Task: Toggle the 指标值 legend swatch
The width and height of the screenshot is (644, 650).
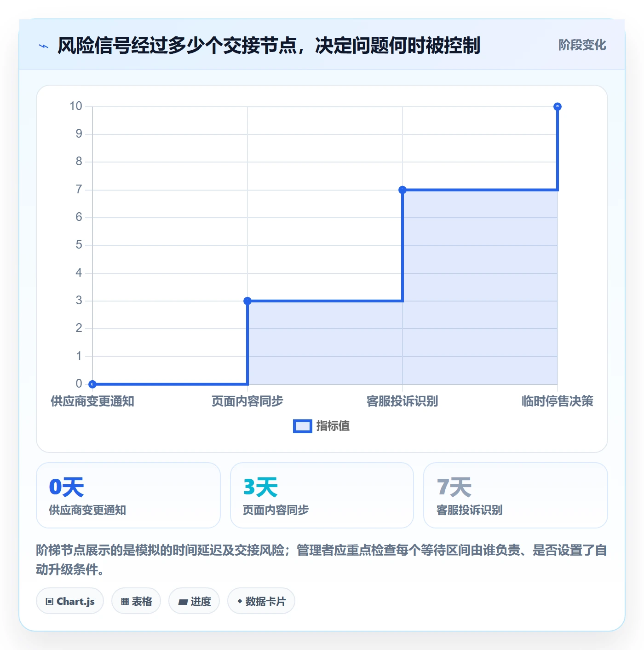Action: click(x=302, y=426)
